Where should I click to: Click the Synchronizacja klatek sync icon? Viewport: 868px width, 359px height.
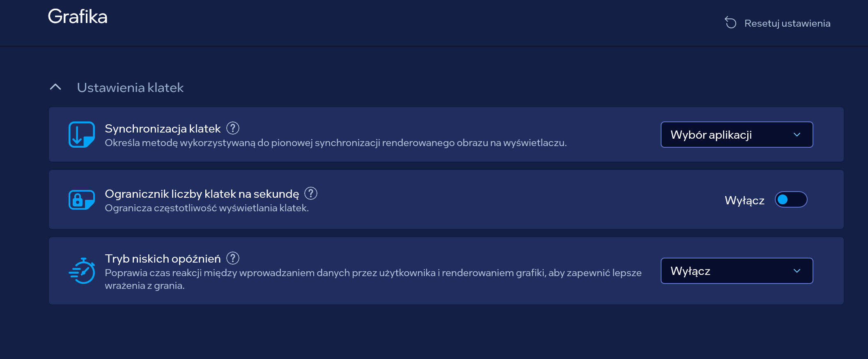(81, 135)
